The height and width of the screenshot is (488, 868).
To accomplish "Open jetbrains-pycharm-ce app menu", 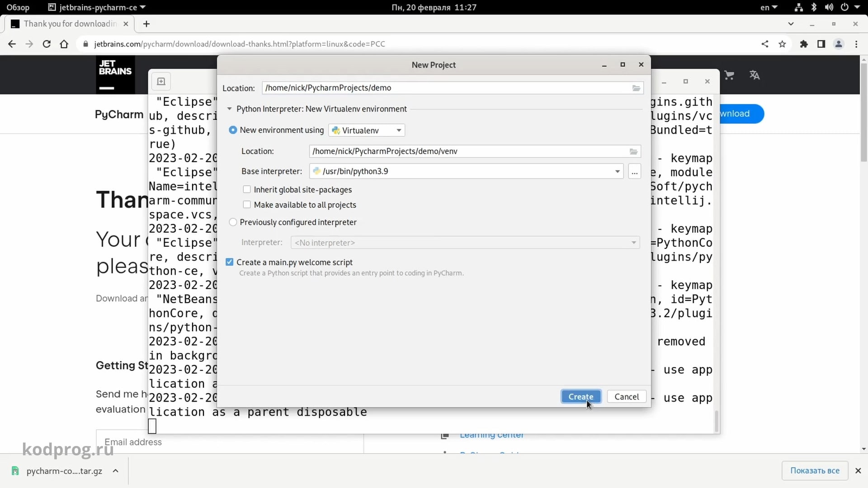I will (97, 7).
